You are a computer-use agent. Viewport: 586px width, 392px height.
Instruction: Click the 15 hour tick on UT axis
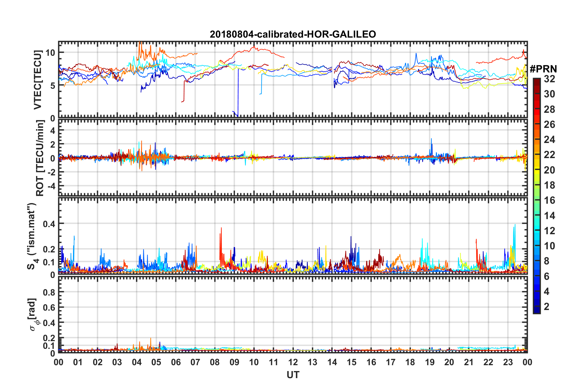(x=352, y=362)
